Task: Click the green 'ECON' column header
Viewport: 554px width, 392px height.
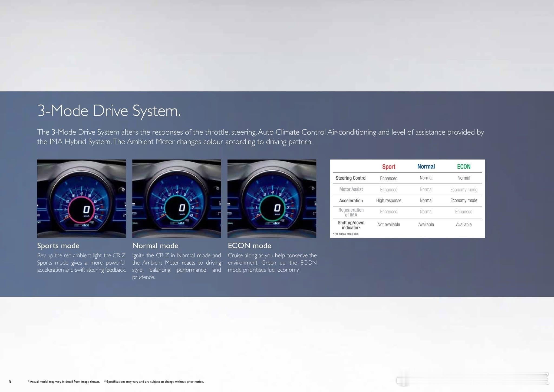Action: click(x=464, y=166)
